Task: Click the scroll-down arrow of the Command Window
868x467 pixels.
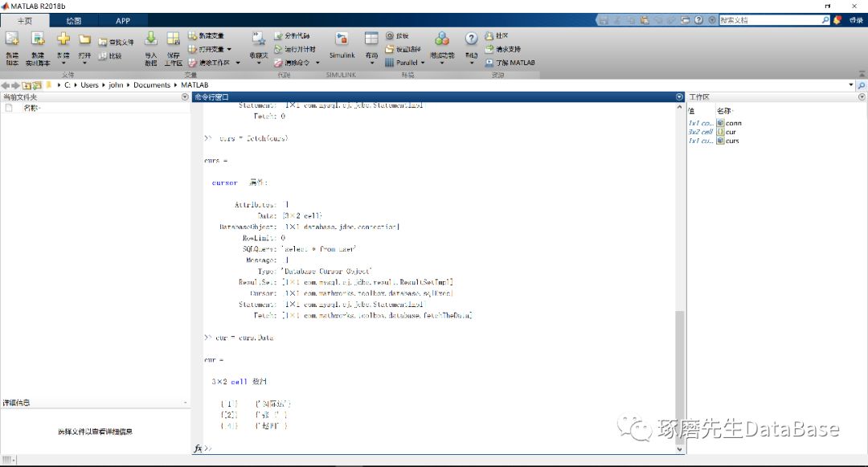Action: coord(680,449)
